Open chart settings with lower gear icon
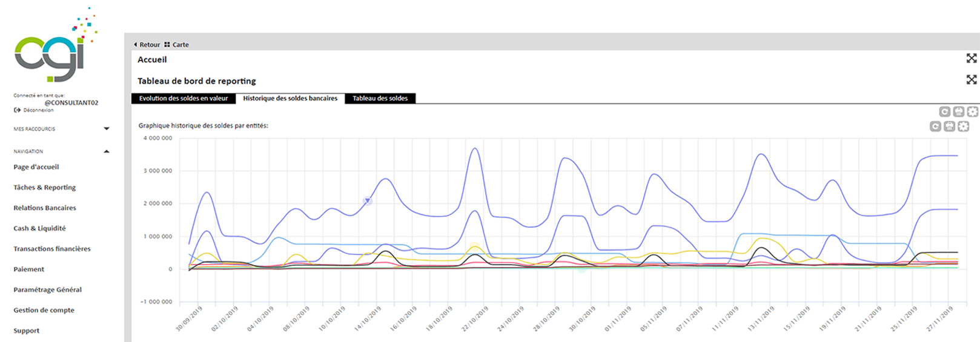The height and width of the screenshot is (342, 980). click(x=963, y=126)
